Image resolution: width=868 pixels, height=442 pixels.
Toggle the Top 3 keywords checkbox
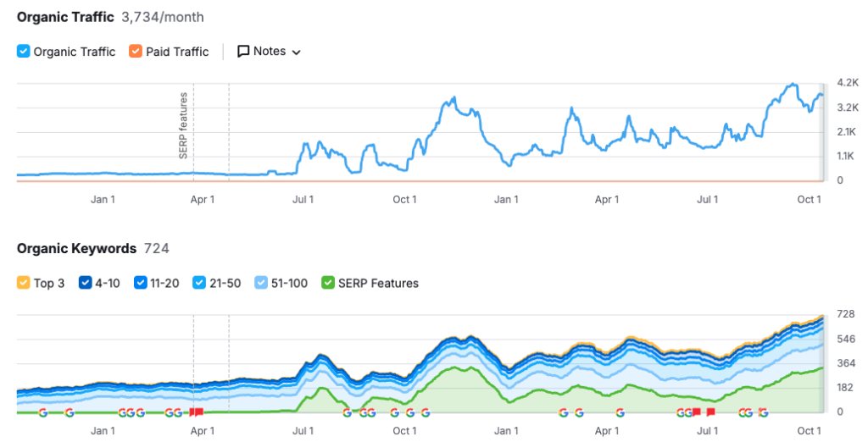pyautogui.click(x=23, y=283)
